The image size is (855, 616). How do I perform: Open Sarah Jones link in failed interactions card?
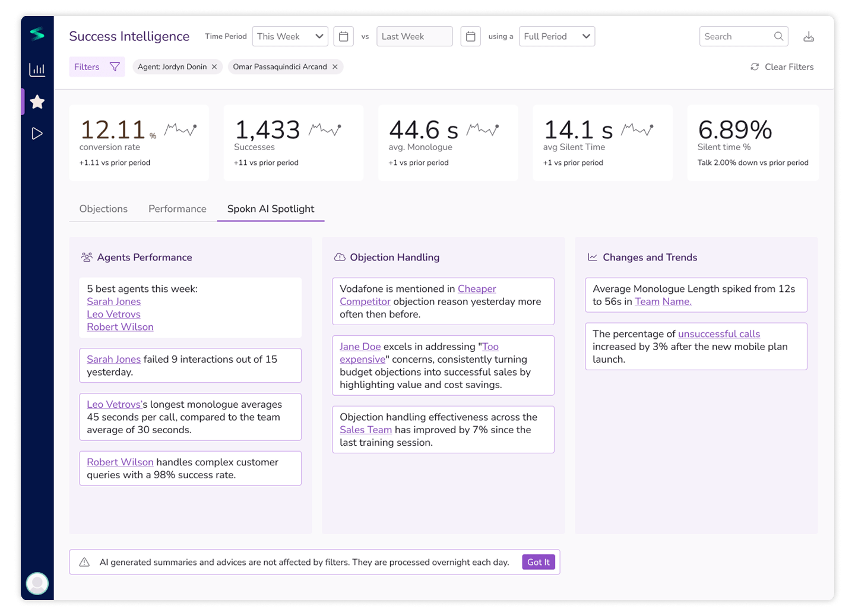click(113, 359)
